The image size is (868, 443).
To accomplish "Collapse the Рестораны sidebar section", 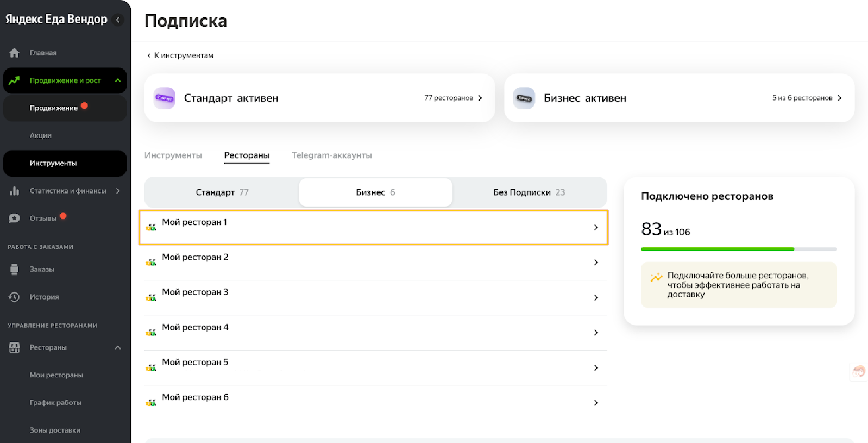I will click(118, 347).
